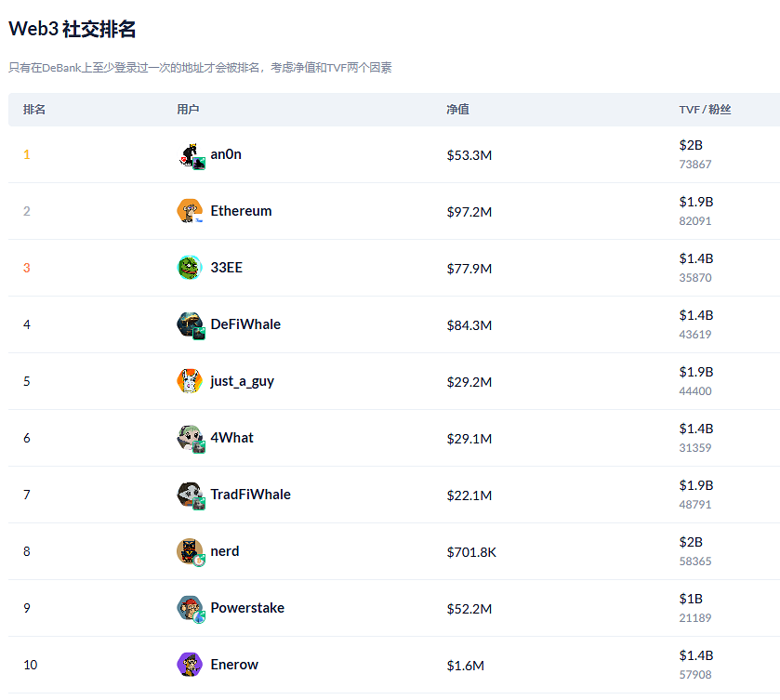This screenshot has width=780, height=700.
Task: Click just_a_guy's orange avatar
Action: (190, 381)
